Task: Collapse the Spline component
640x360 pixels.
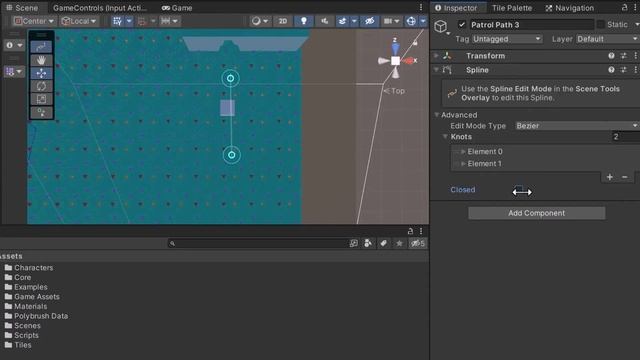Action: tap(436, 70)
